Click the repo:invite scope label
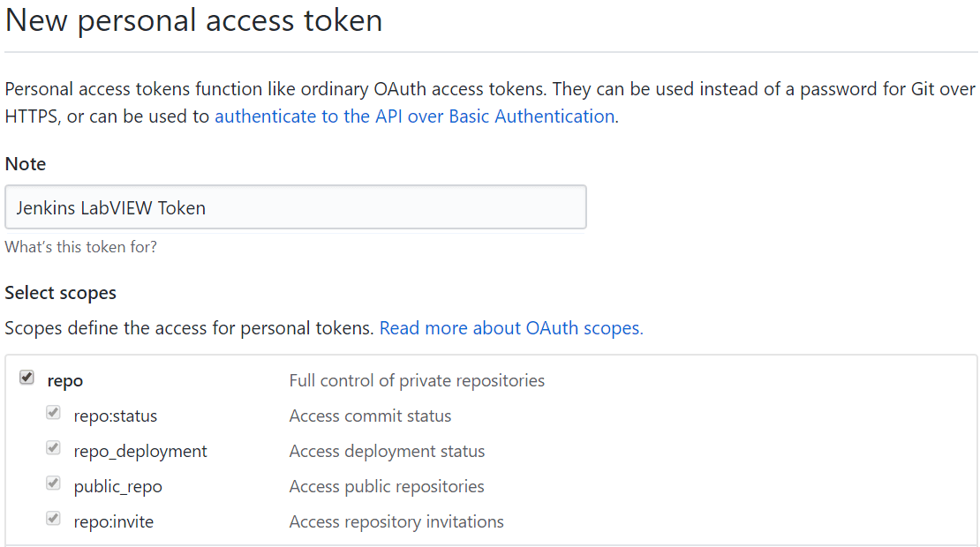 (x=113, y=521)
